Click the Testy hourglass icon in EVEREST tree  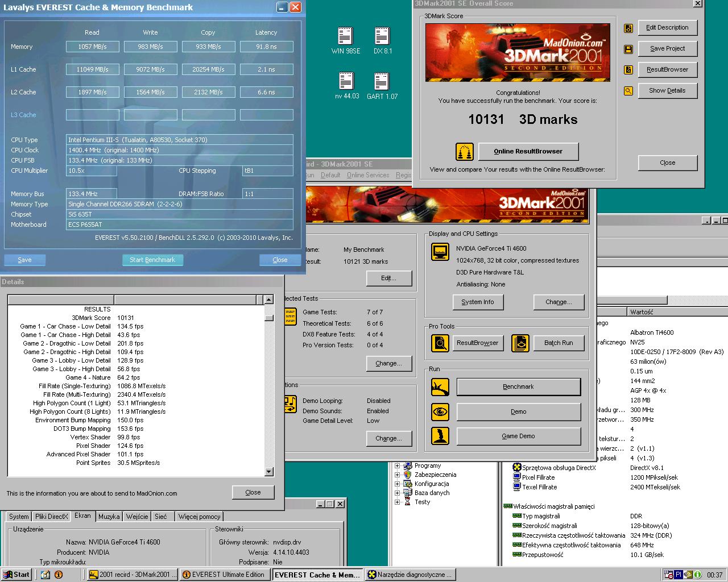[407, 502]
